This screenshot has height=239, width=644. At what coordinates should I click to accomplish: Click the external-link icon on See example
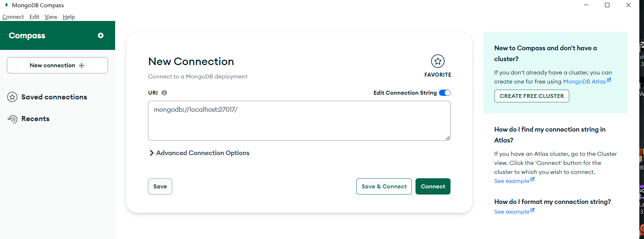coord(533,179)
